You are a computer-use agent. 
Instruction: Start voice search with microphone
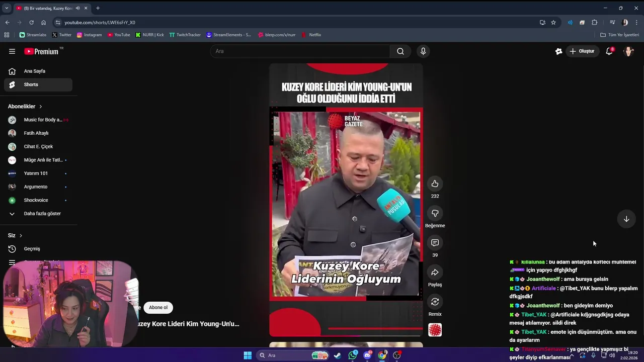[423, 51]
